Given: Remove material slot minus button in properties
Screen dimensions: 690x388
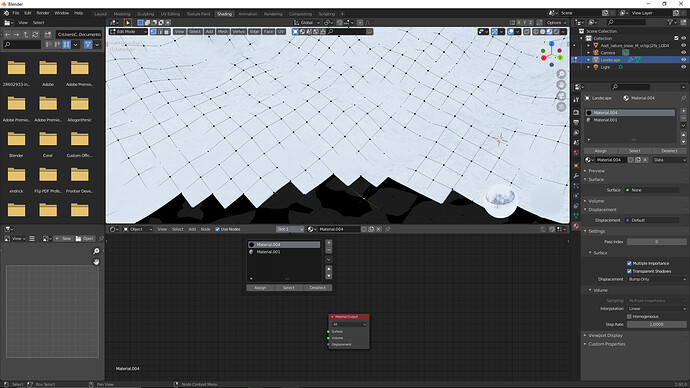Looking at the screenshot, I should click(x=683, y=118).
